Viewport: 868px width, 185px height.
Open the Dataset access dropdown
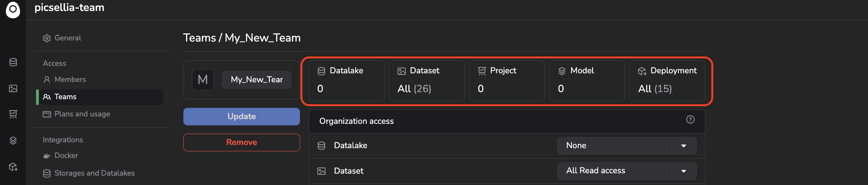pos(627,171)
